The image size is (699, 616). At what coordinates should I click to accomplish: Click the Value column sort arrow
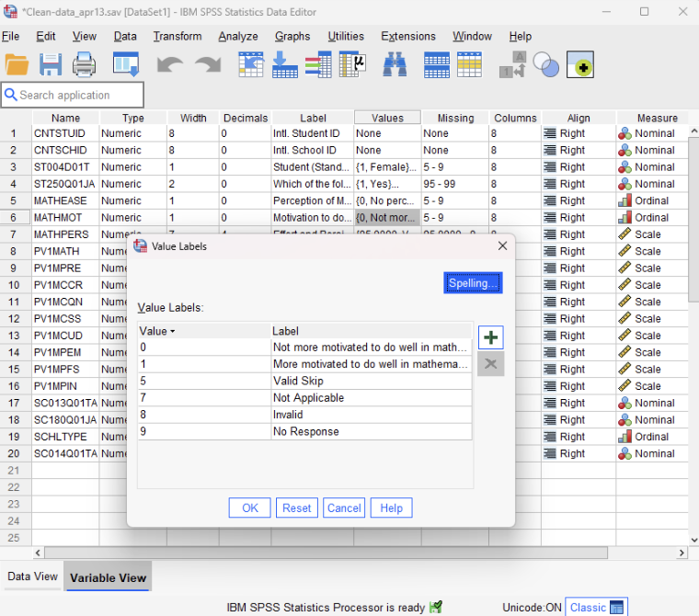(173, 331)
